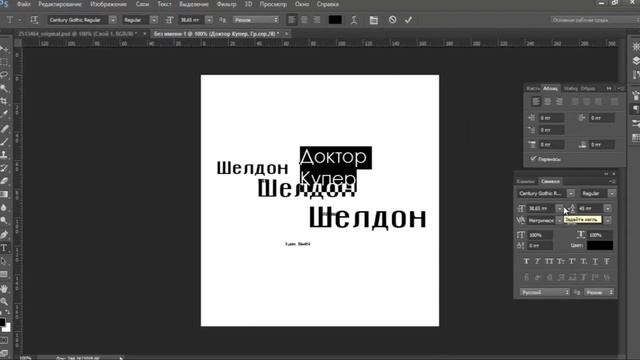
Task: Select the Path Selection tool
Action: [4, 261]
